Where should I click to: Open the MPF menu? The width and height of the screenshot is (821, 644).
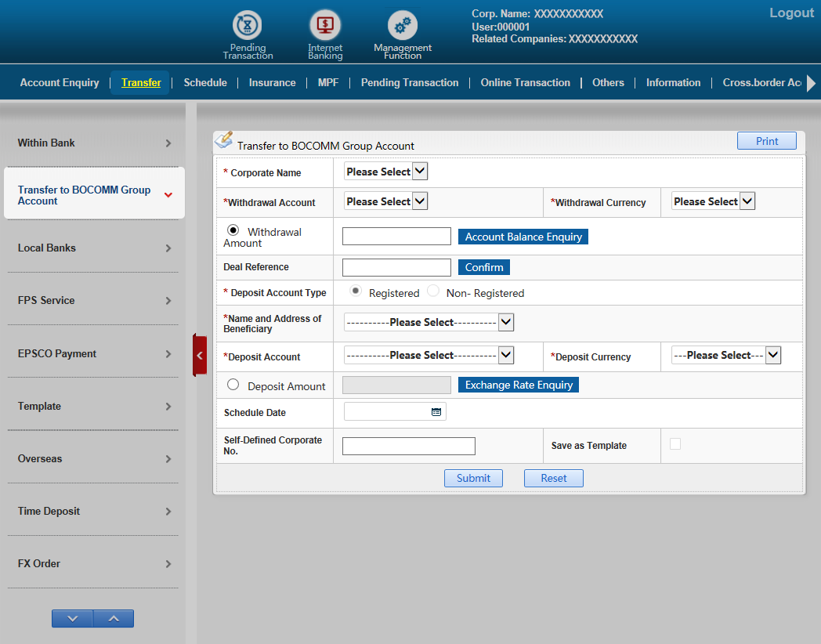tap(327, 83)
